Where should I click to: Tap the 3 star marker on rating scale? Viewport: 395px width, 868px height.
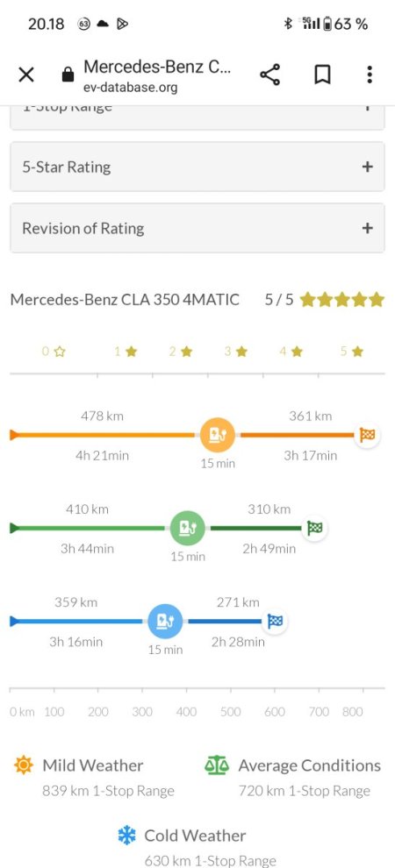click(235, 351)
